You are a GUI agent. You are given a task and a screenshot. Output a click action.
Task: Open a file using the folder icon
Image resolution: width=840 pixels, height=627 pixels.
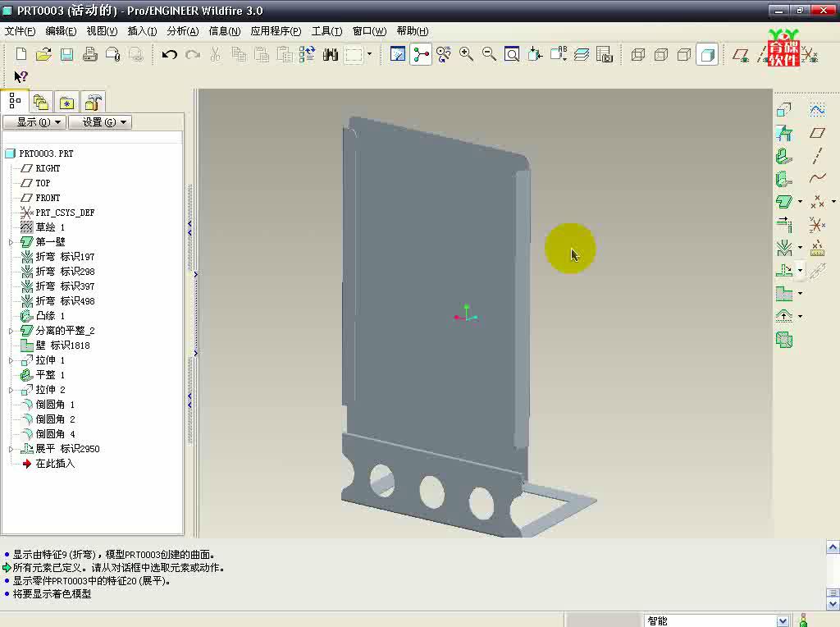44,54
